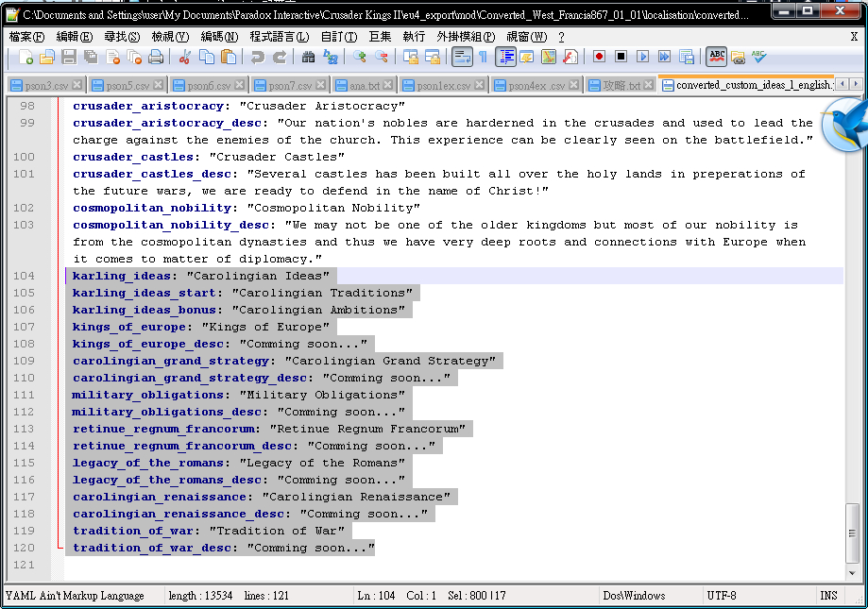Create a new document with New icon

coord(26,57)
